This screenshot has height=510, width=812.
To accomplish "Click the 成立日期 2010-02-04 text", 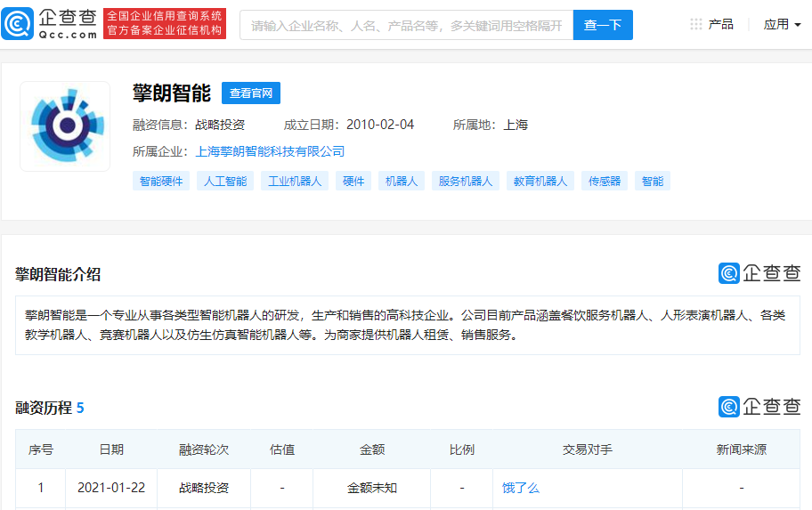I will 348,125.
